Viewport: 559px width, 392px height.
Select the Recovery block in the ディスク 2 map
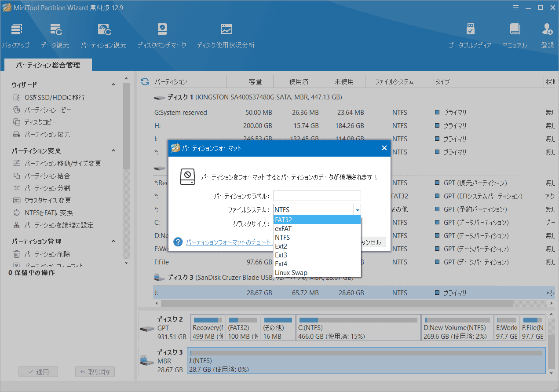(x=208, y=328)
